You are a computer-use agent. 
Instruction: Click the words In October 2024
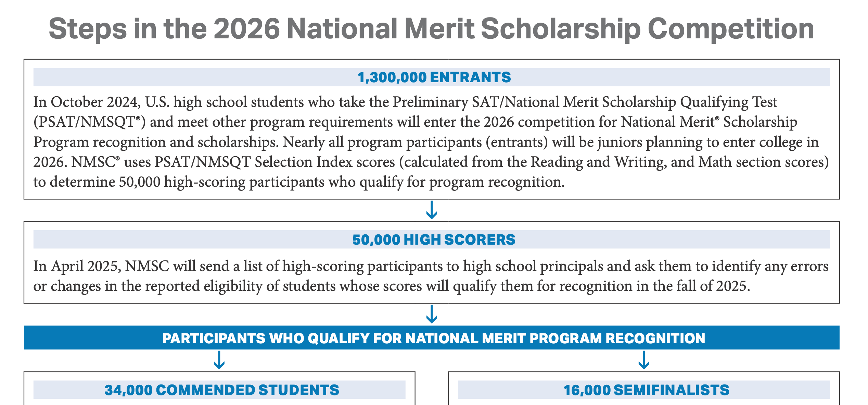(x=87, y=102)
